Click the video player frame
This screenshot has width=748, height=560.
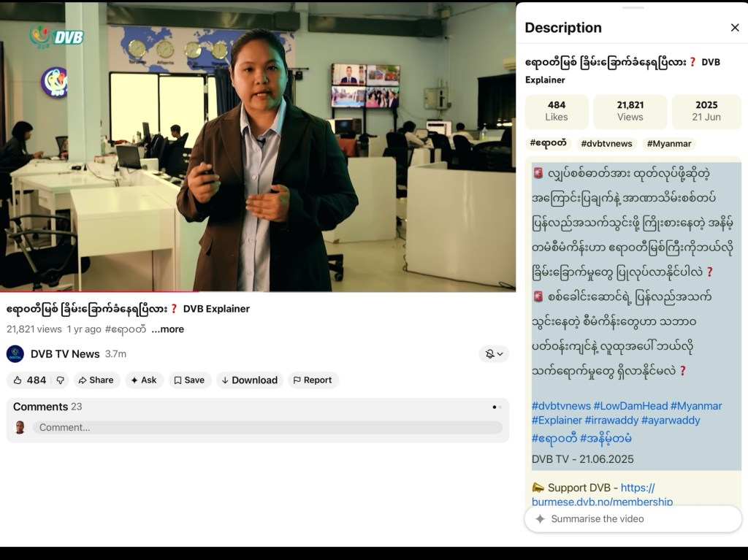pos(258,147)
